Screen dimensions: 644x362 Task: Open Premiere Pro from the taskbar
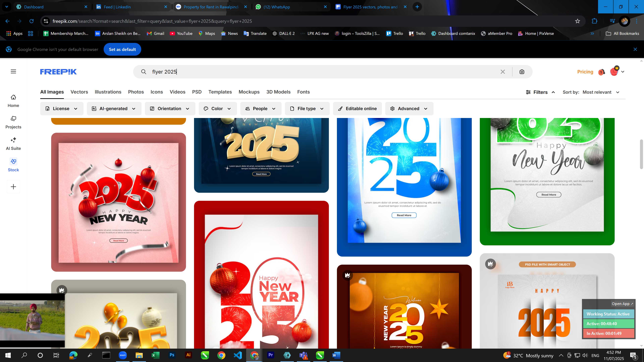[271, 355]
